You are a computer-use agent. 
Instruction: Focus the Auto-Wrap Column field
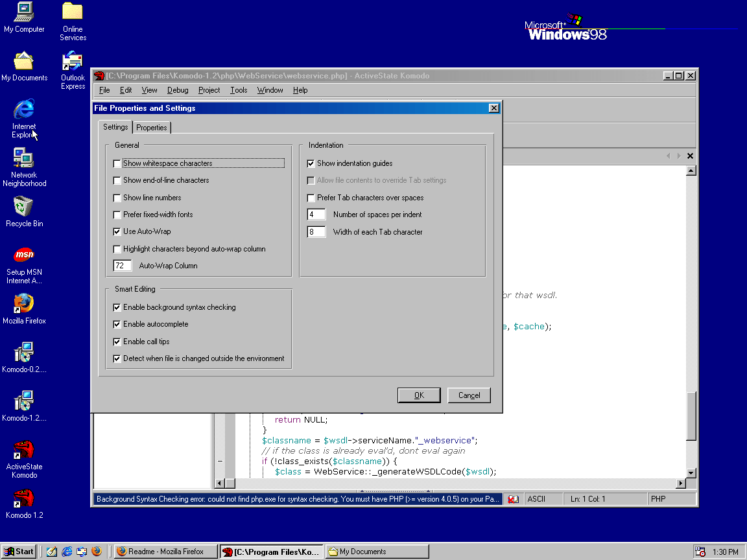(x=123, y=266)
